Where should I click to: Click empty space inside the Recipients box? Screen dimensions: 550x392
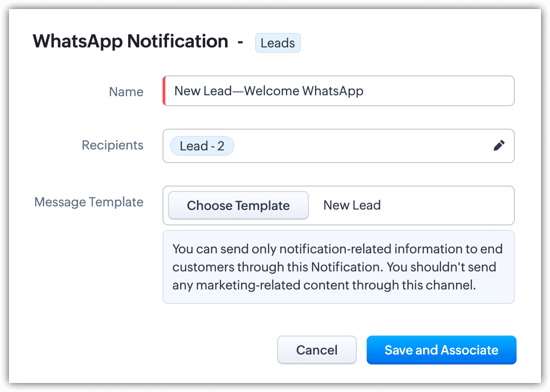click(361, 146)
